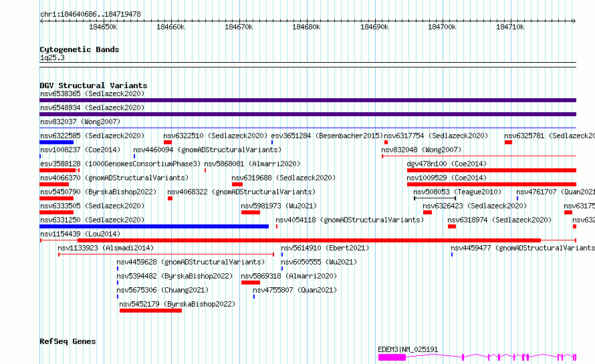Open the nsv5394482 (ByrskaBishop2022) label

[174, 276]
